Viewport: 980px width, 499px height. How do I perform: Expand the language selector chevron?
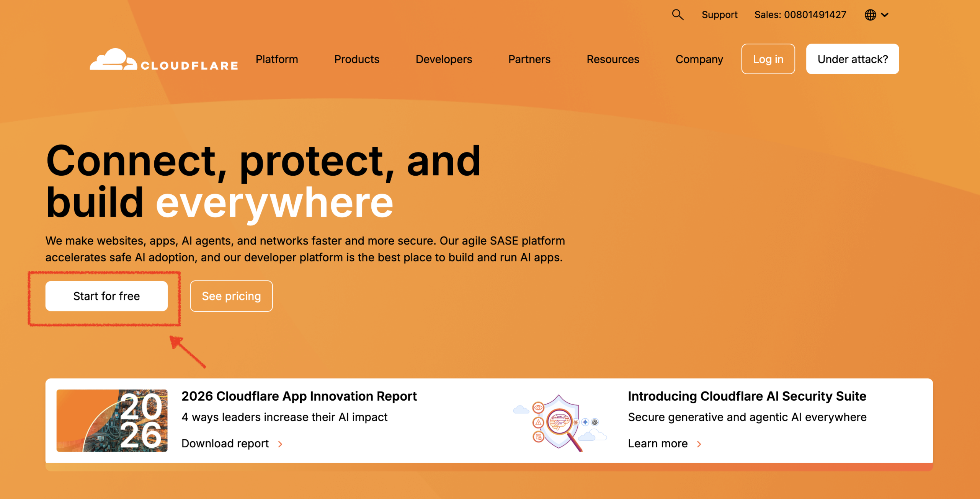click(885, 15)
